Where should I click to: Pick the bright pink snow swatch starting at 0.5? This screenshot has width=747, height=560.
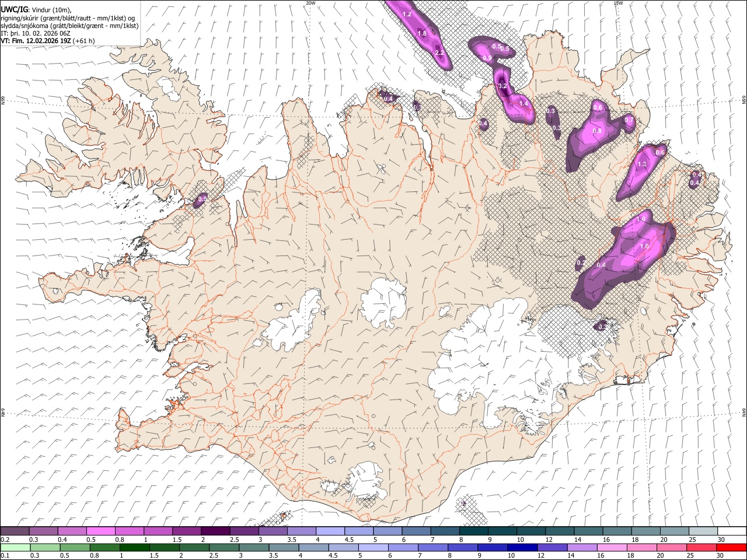(x=101, y=531)
